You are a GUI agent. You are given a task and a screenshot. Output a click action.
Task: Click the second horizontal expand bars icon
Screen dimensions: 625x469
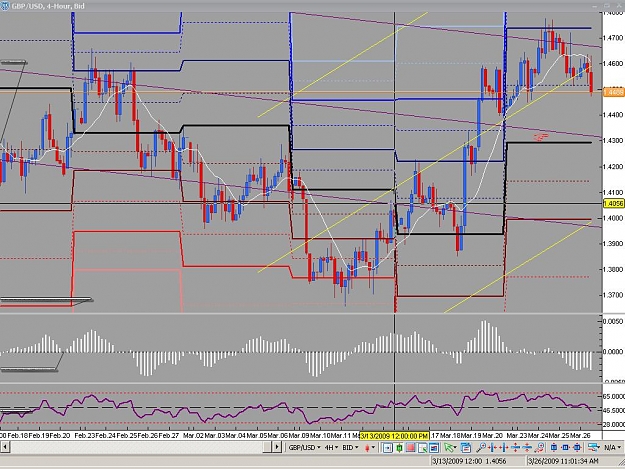point(504,447)
